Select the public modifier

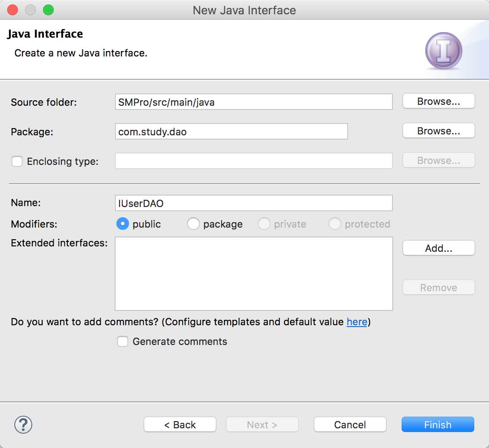[123, 224]
